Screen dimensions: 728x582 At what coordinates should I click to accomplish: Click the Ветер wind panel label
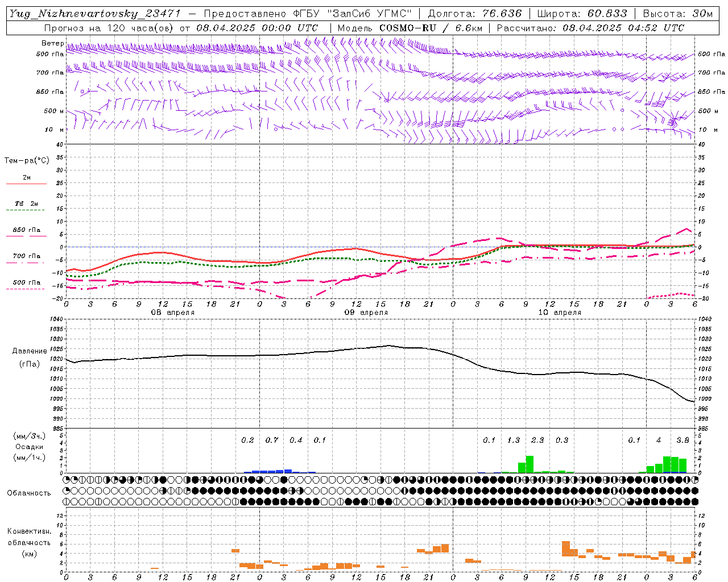(x=53, y=43)
